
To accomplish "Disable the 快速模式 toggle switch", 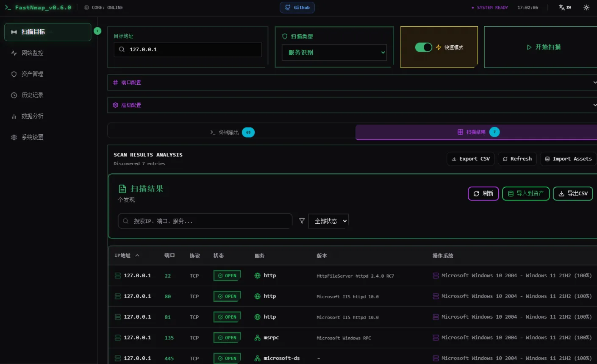I will [423, 47].
